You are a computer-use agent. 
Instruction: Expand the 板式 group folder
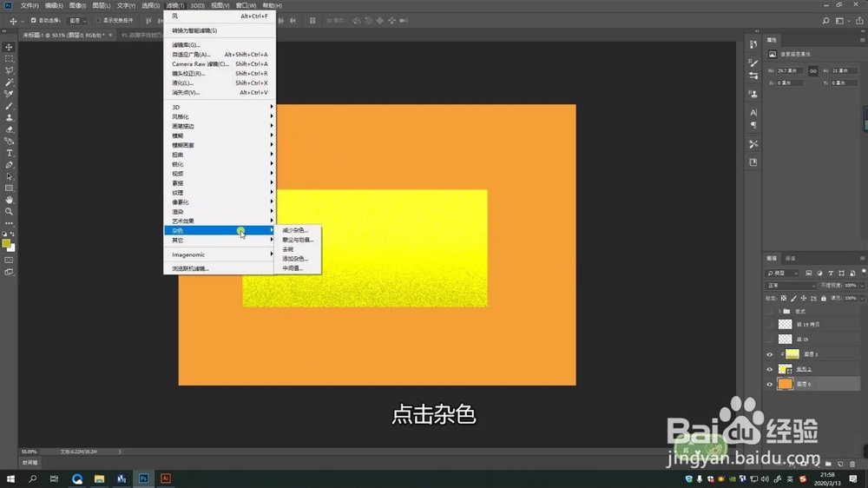tap(779, 312)
